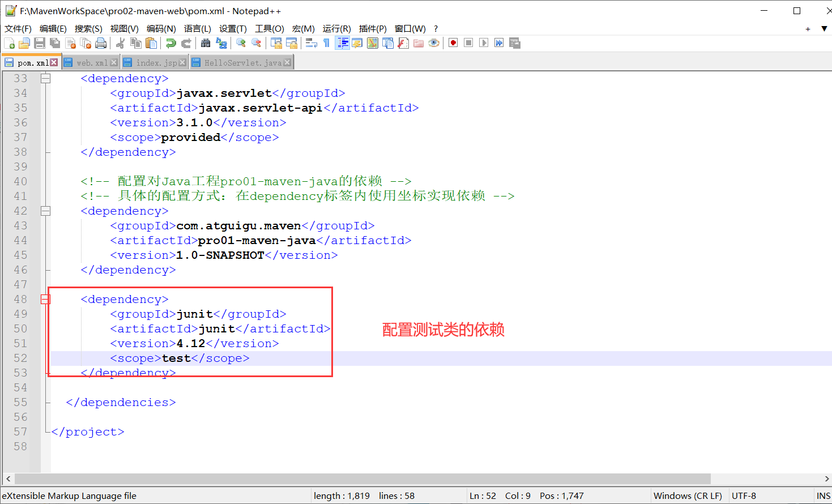The height and width of the screenshot is (504, 832).
Task: Click the save recorded macro icon
Action: click(515, 43)
